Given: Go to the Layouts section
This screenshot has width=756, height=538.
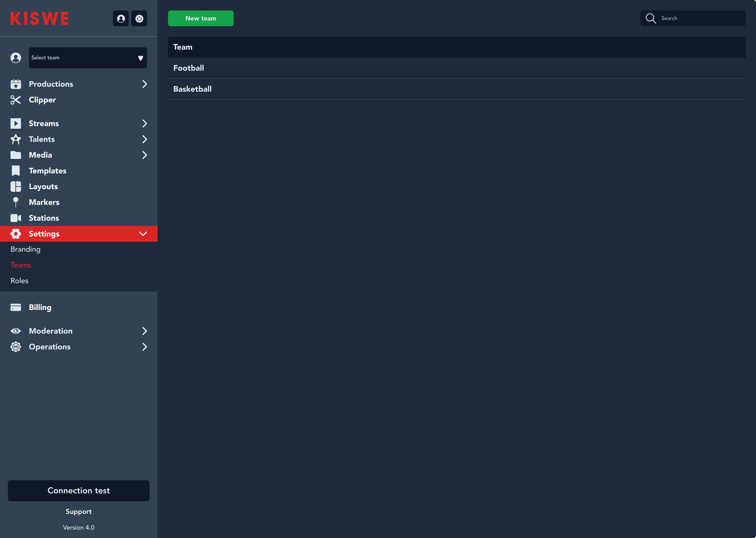Looking at the screenshot, I should (43, 187).
